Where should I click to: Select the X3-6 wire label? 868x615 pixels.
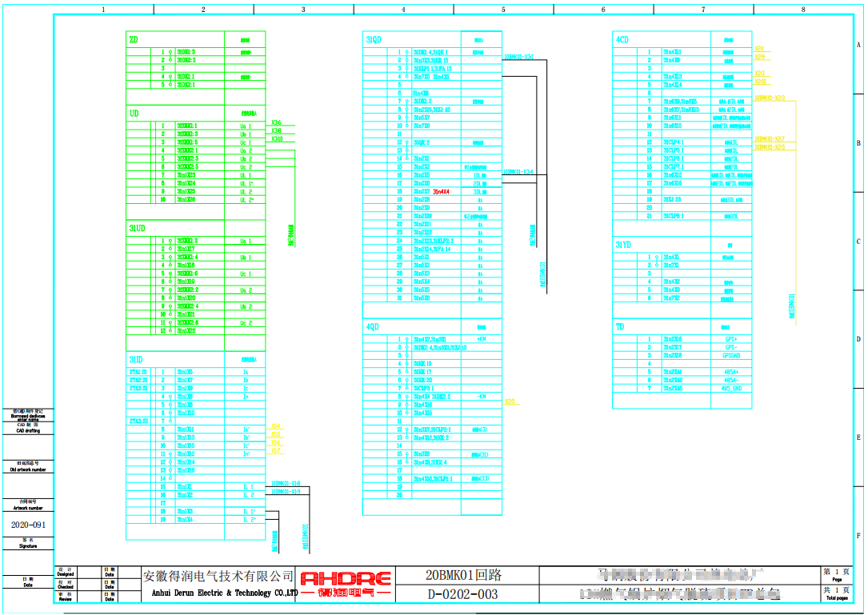pyautogui.click(x=276, y=122)
